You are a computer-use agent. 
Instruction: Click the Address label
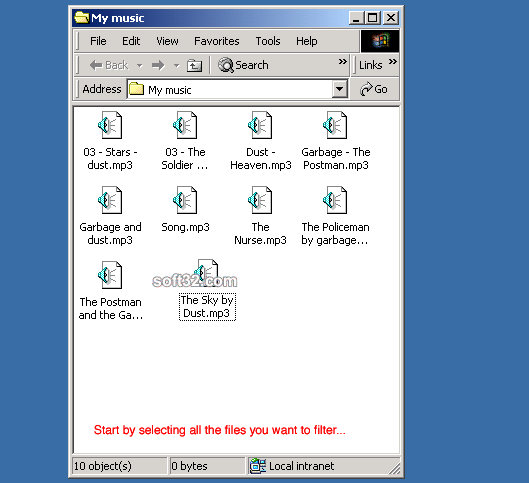[x=102, y=89]
